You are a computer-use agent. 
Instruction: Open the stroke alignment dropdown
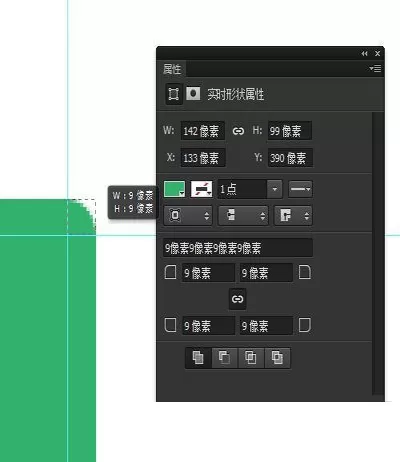[x=188, y=215]
